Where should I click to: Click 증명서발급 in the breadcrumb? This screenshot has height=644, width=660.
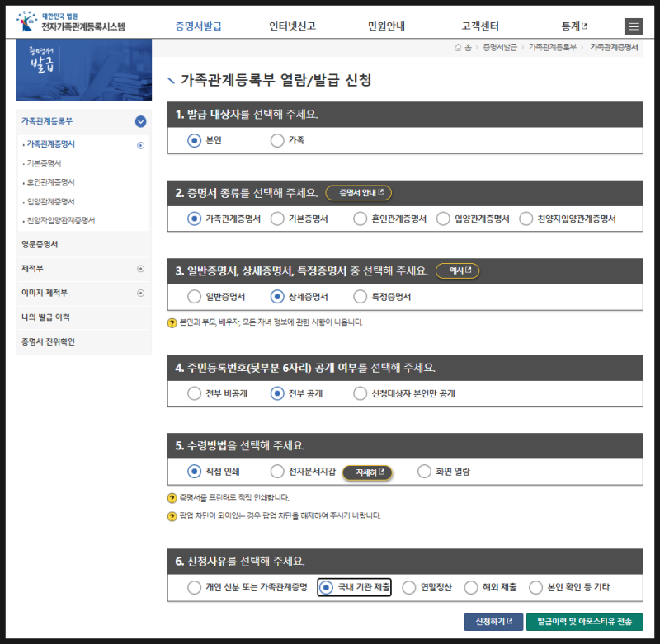click(500, 48)
